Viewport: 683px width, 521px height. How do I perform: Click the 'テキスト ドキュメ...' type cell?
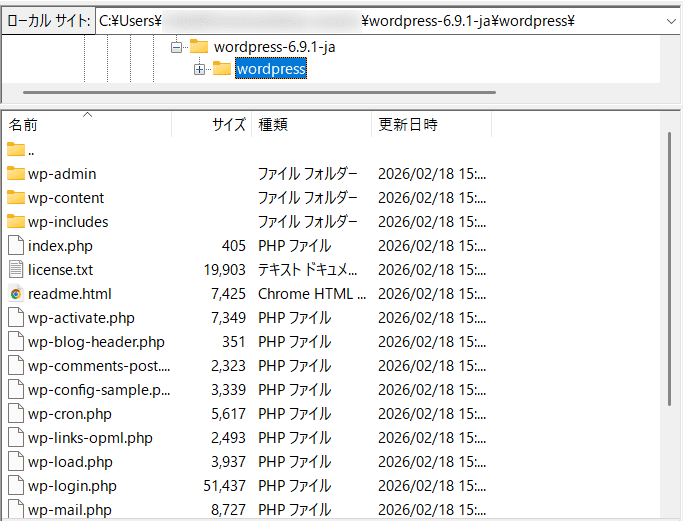(x=308, y=270)
